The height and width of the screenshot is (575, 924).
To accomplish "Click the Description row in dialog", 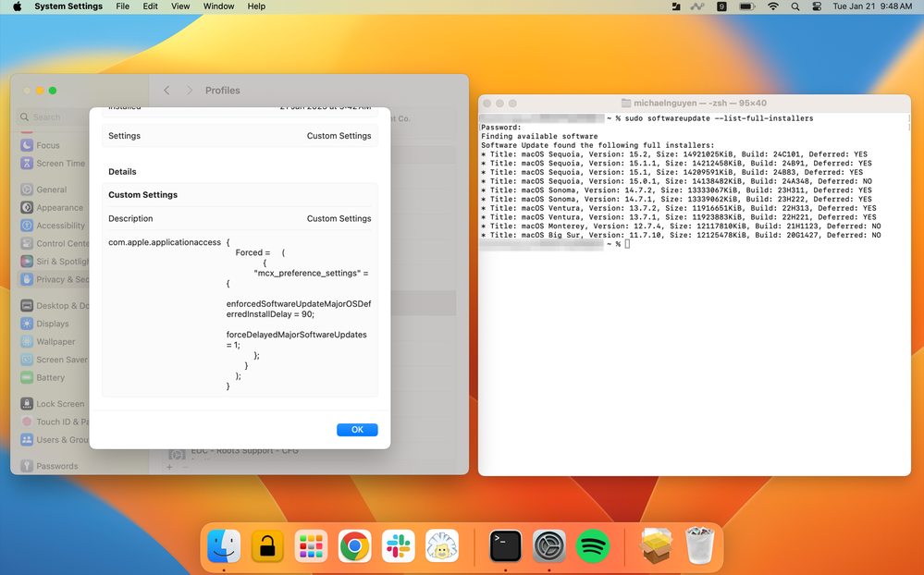I will (240, 218).
